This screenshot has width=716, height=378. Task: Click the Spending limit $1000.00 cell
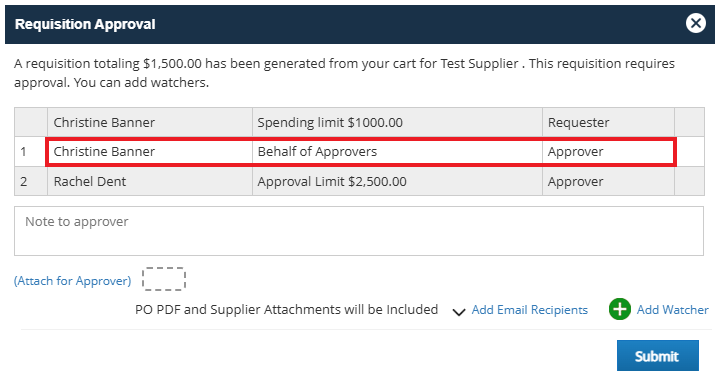pos(397,122)
